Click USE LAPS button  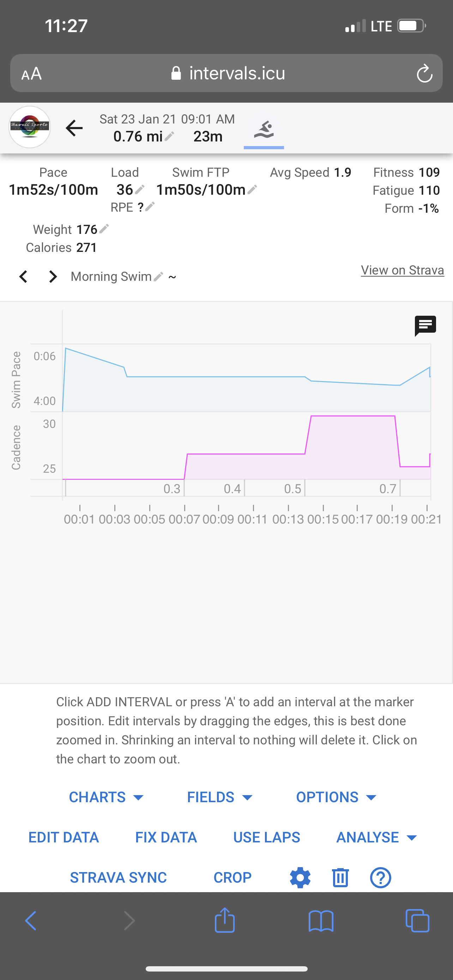click(x=267, y=837)
